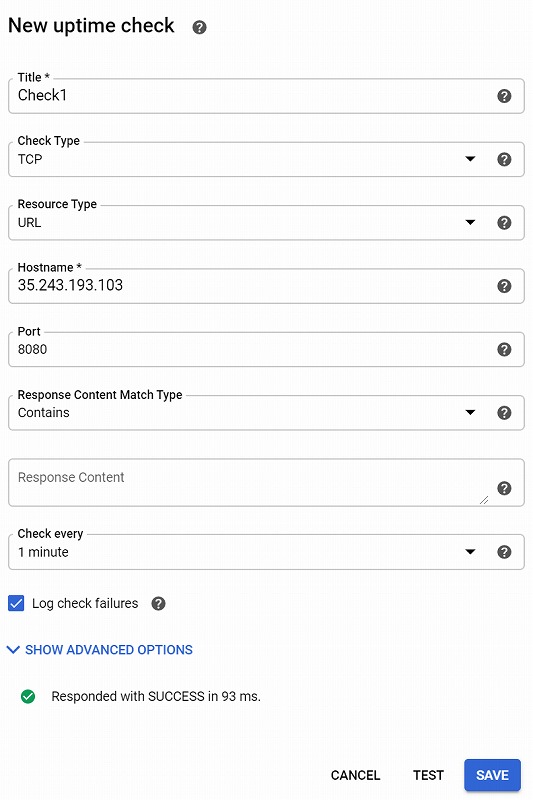Save the uptime check with SAVE
Image resolution: width=533 pixels, height=800 pixels.
(x=492, y=775)
